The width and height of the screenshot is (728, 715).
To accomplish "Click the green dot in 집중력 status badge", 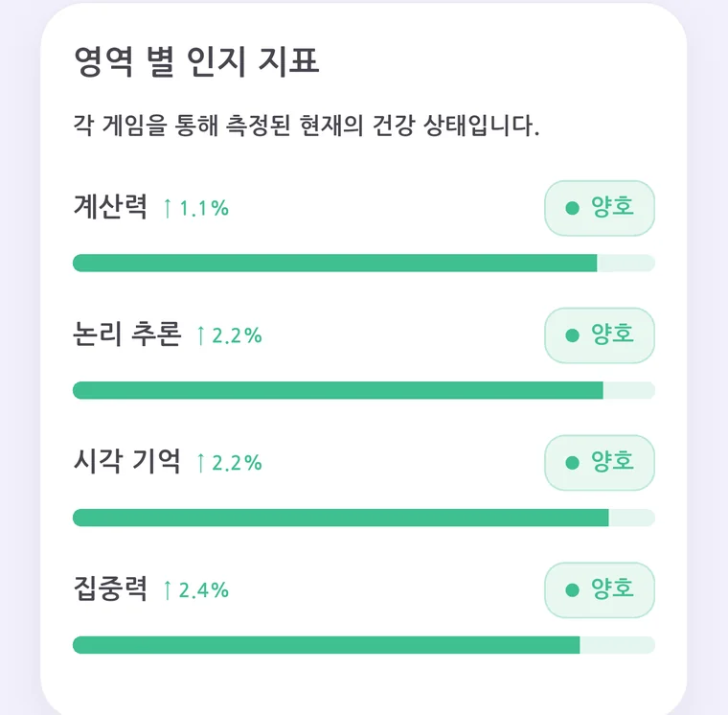I will (573, 590).
